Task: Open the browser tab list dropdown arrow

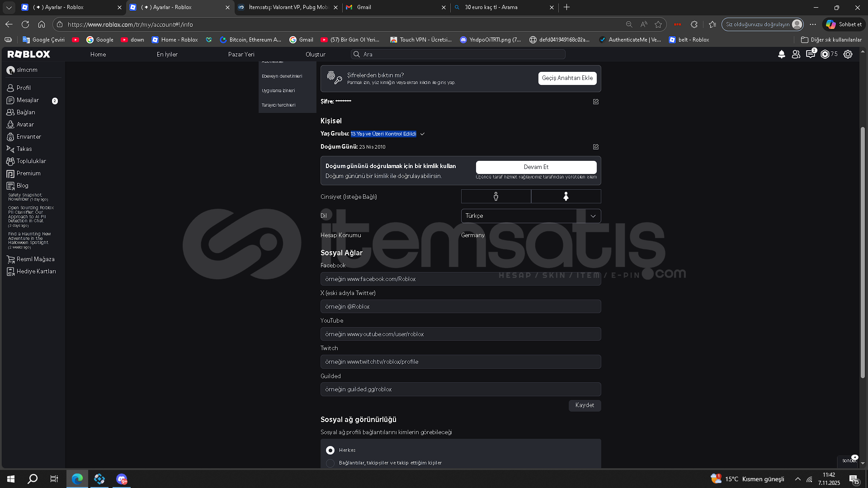Action: (x=9, y=7)
